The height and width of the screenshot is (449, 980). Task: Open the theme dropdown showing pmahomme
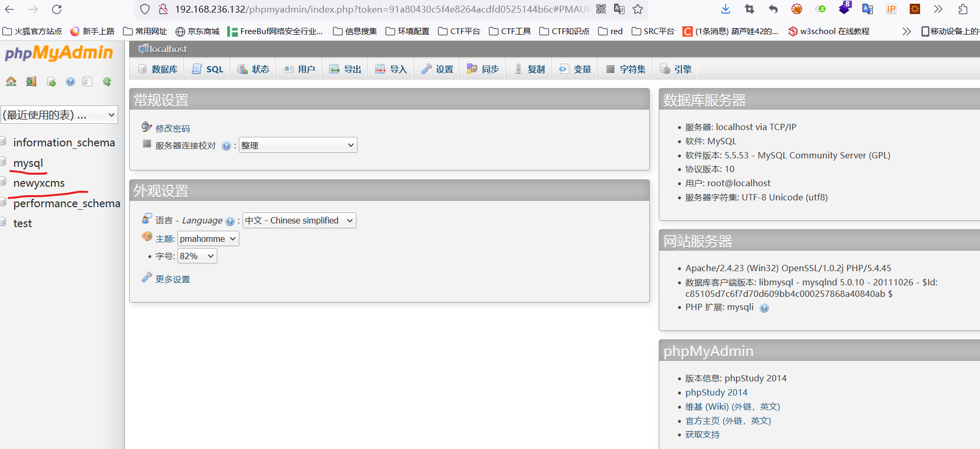click(208, 239)
